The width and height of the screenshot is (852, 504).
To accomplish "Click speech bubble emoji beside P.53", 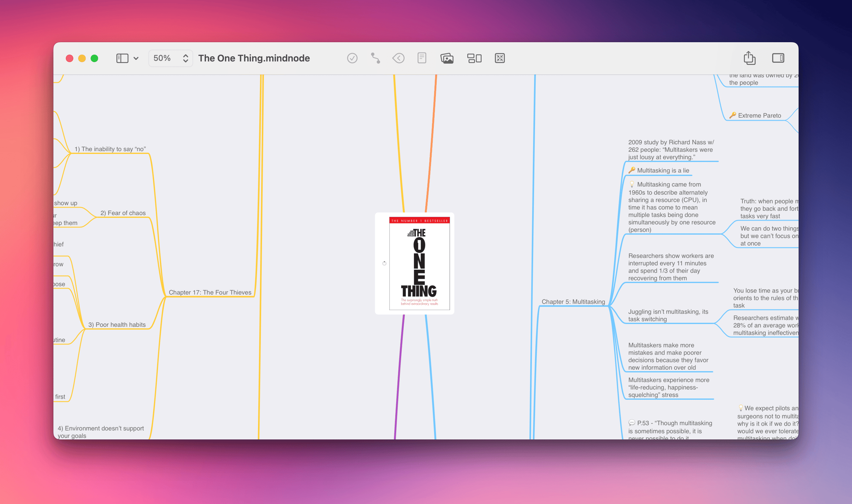I will click(632, 423).
